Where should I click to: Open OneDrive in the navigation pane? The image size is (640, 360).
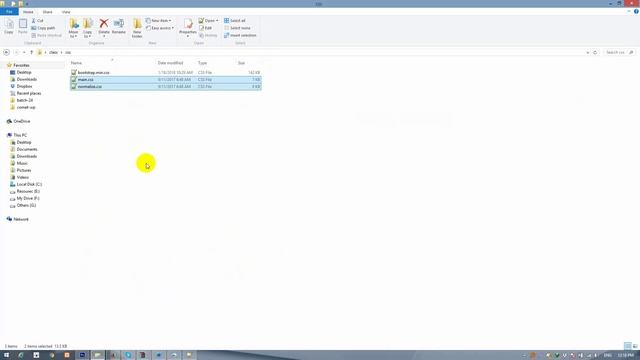point(22,121)
